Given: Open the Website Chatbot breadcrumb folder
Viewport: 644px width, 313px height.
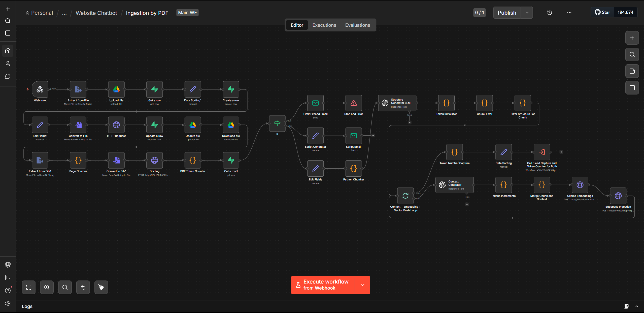Looking at the screenshot, I should pyautogui.click(x=96, y=13).
